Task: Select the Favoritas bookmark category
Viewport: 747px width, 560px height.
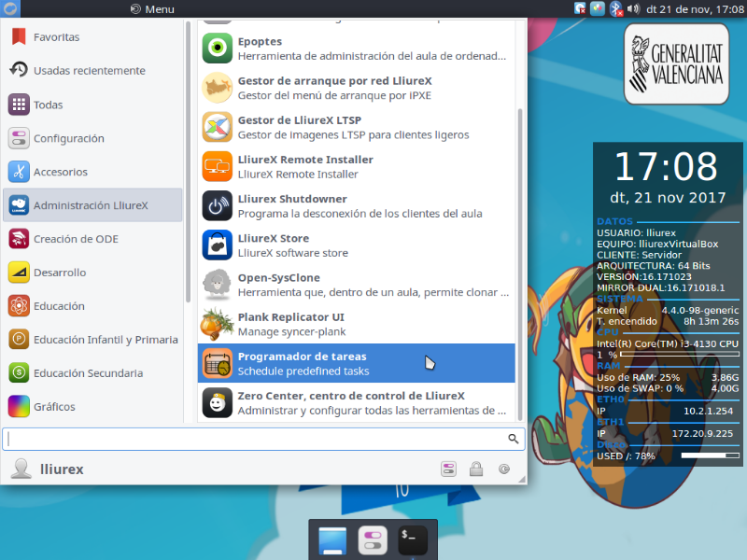Action: click(x=92, y=37)
